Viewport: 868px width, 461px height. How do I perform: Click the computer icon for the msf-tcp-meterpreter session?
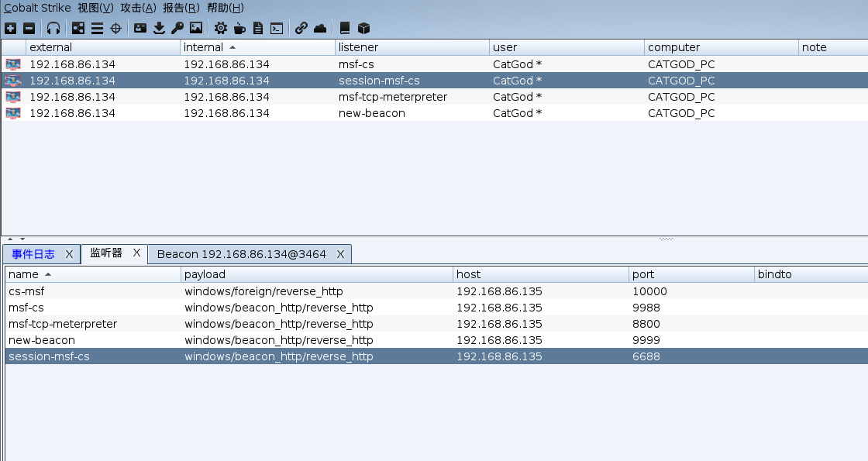tap(13, 97)
